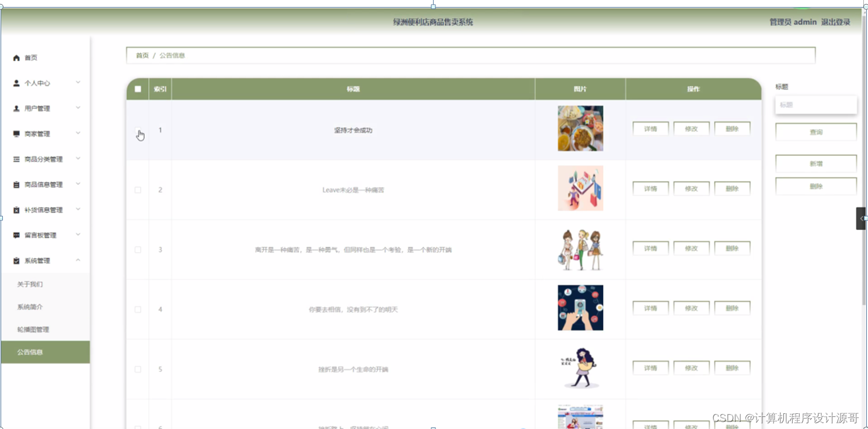Click 修改 for row 5 挫折是另一个生命的开端
868x429 pixels.
[x=692, y=368]
